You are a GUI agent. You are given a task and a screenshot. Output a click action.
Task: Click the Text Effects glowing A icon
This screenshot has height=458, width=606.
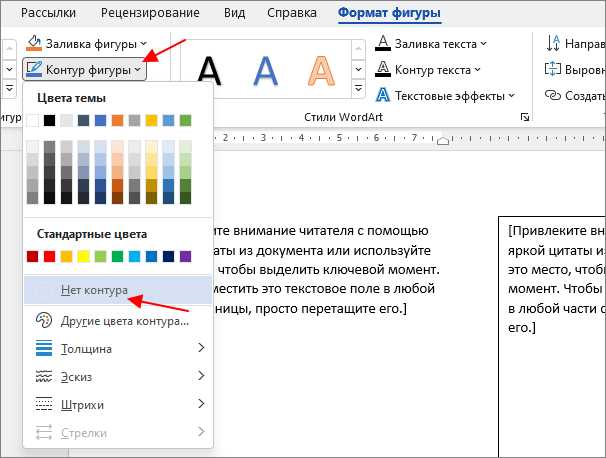pos(383,95)
